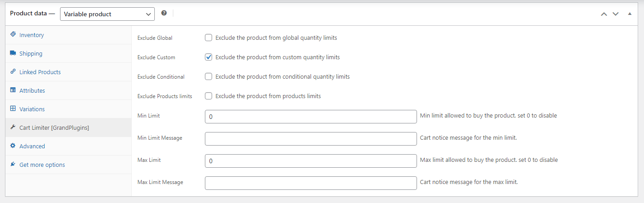Click the Attributes list icon
This screenshot has width=644, height=203.
(x=13, y=90)
